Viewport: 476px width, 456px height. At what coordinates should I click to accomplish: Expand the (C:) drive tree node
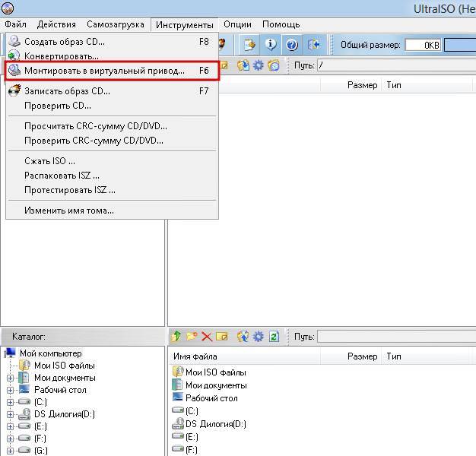(10, 402)
